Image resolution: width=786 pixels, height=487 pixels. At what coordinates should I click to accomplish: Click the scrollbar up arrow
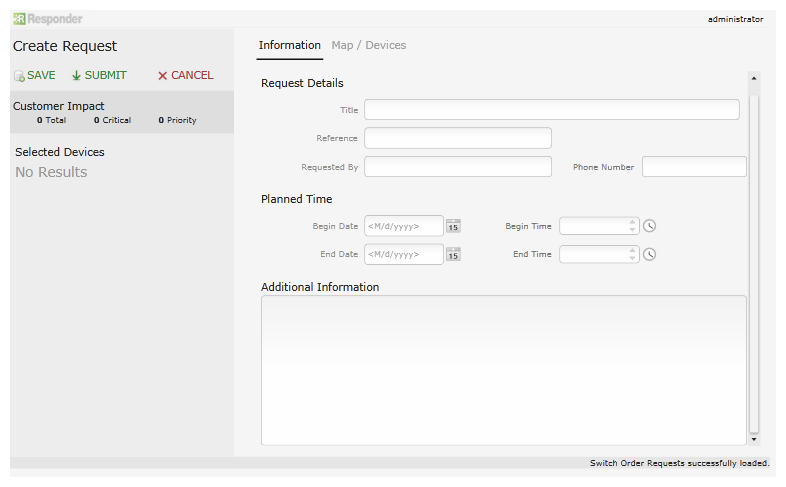[x=753, y=78]
